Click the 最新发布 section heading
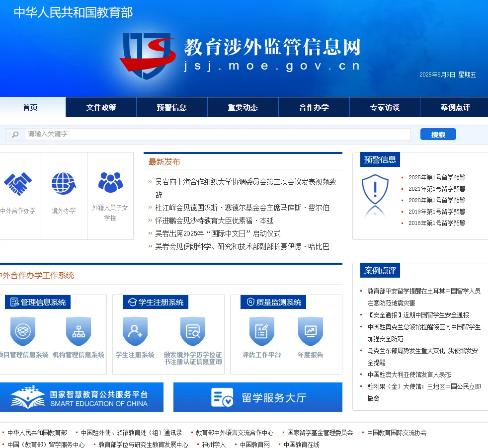Viewport: 488px width, 448px height. point(164,162)
